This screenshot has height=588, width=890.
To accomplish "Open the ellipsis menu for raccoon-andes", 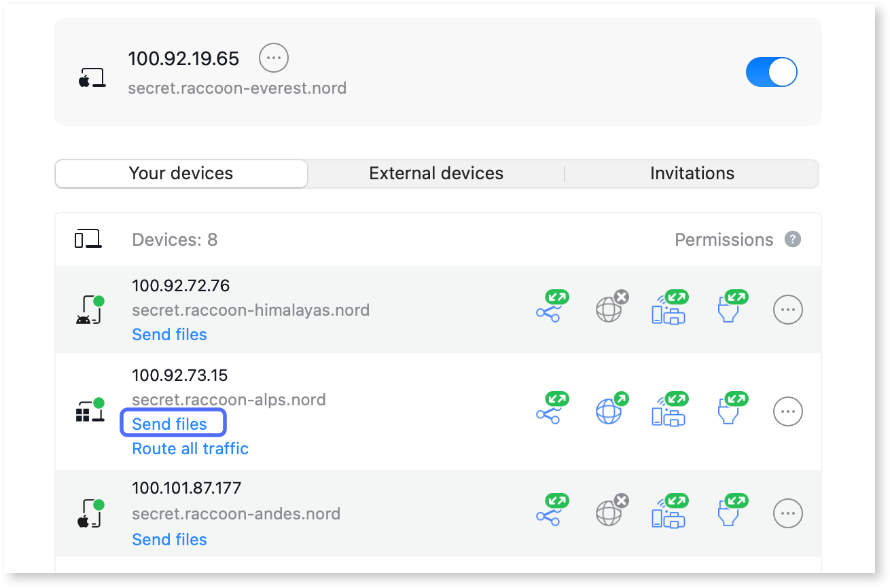I will 787,513.
